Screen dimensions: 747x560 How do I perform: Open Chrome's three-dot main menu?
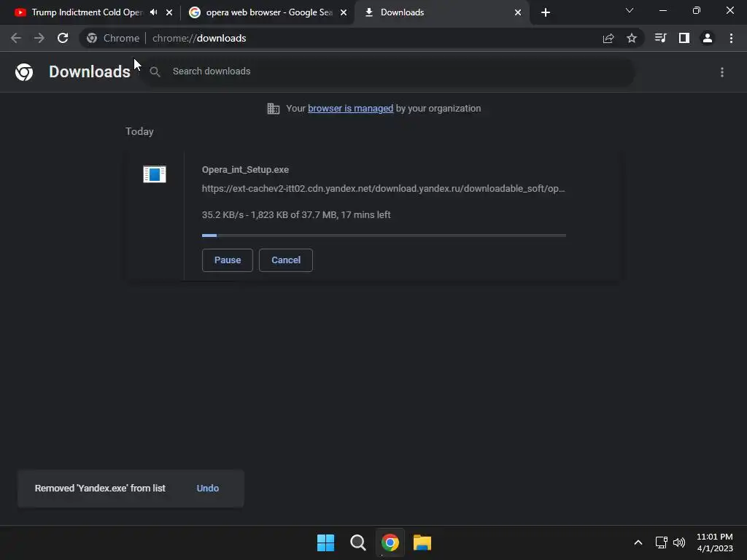731,38
